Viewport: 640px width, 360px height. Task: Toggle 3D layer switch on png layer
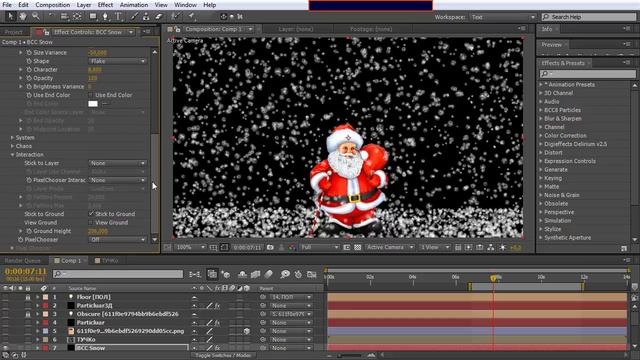pyautogui.click(x=247, y=331)
